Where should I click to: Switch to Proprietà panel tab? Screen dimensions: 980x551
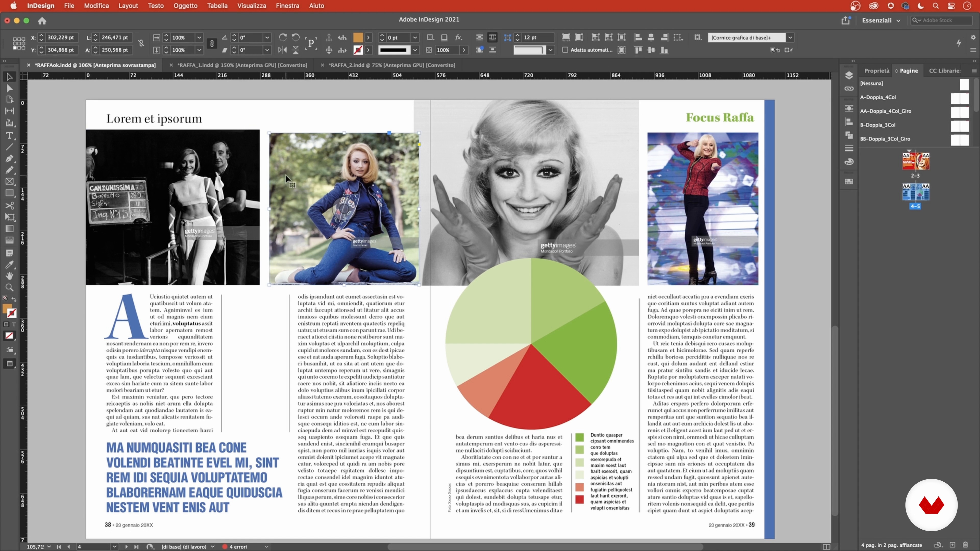coord(877,71)
